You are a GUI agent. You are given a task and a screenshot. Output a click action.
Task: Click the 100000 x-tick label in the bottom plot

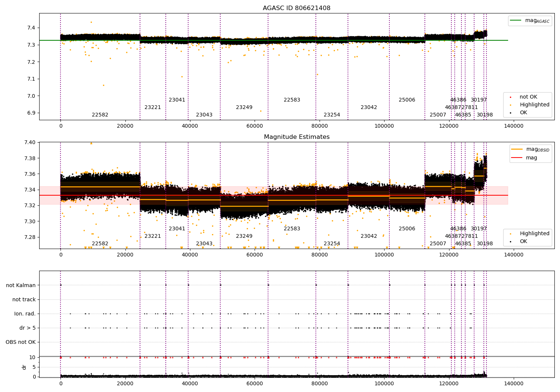coord(384,384)
